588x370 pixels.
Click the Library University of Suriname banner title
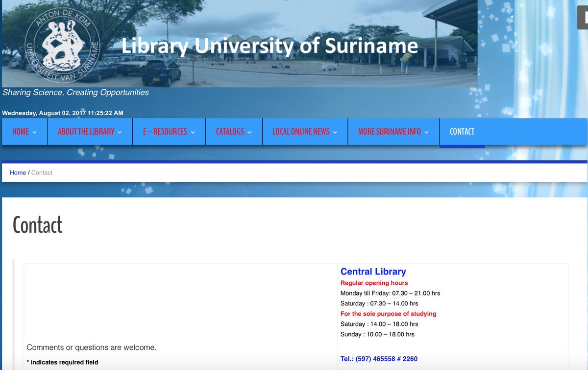(x=269, y=46)
